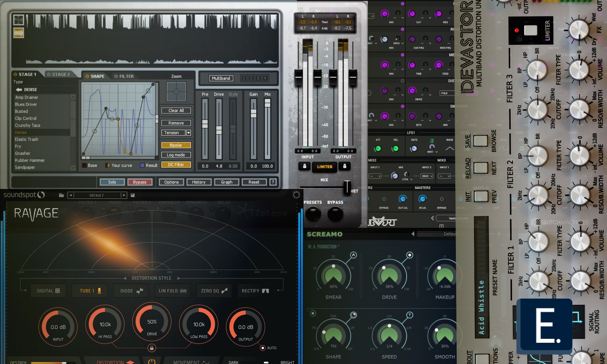The width and height of the screenshot is (607, 364).
Task: Click the caret icon above Screamo SMEAR knob
Action: (x=353, y=255)
